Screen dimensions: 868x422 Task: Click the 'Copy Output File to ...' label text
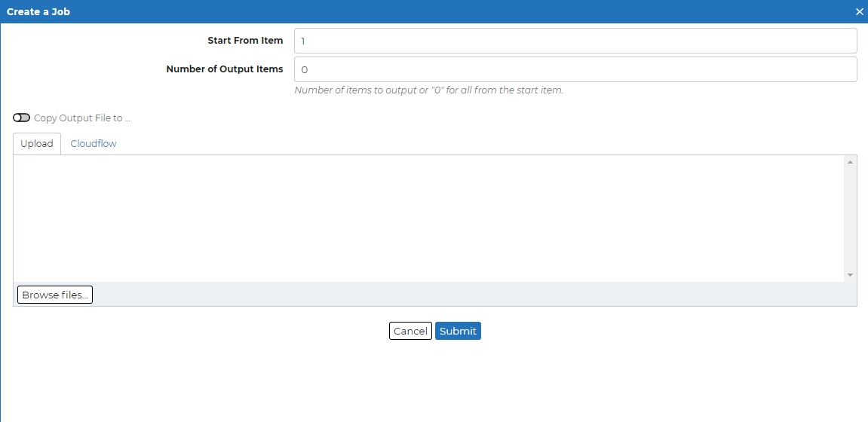(82, 118)
